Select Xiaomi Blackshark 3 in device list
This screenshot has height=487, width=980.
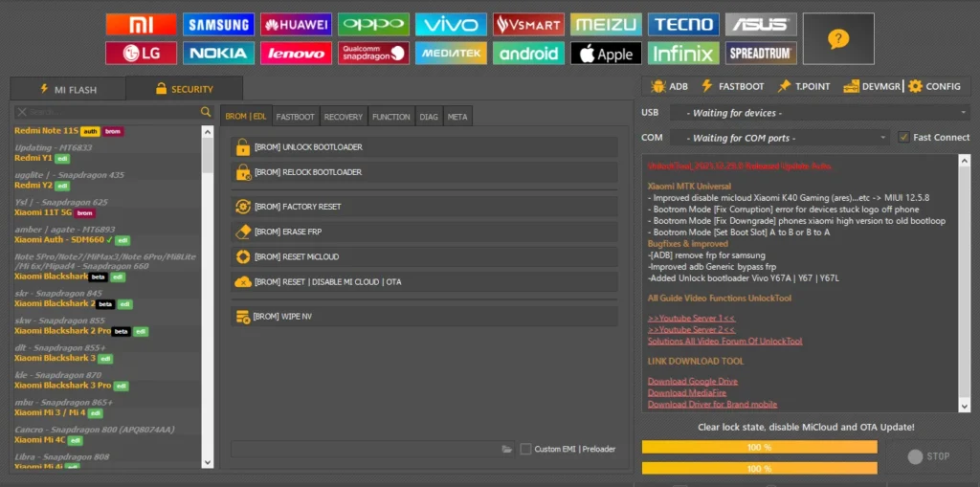(55, 358)
